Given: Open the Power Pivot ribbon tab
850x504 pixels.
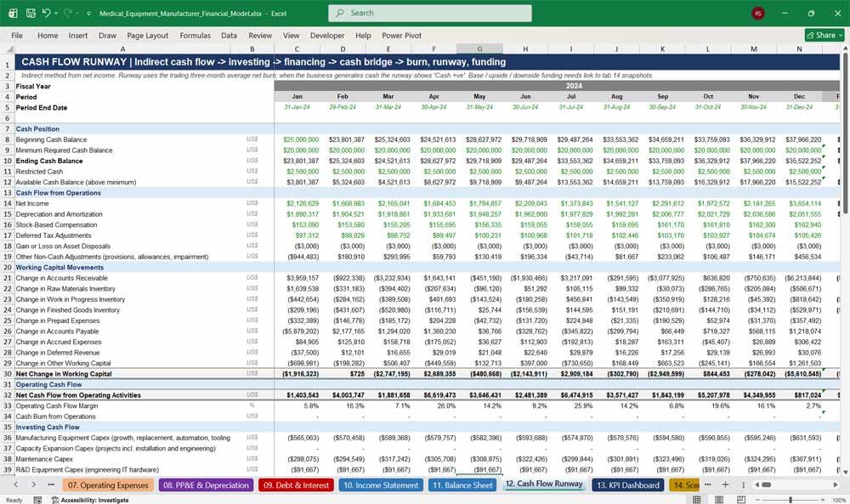Looking at the screenshot, I should pyautogui.click(x=402, y=35).
